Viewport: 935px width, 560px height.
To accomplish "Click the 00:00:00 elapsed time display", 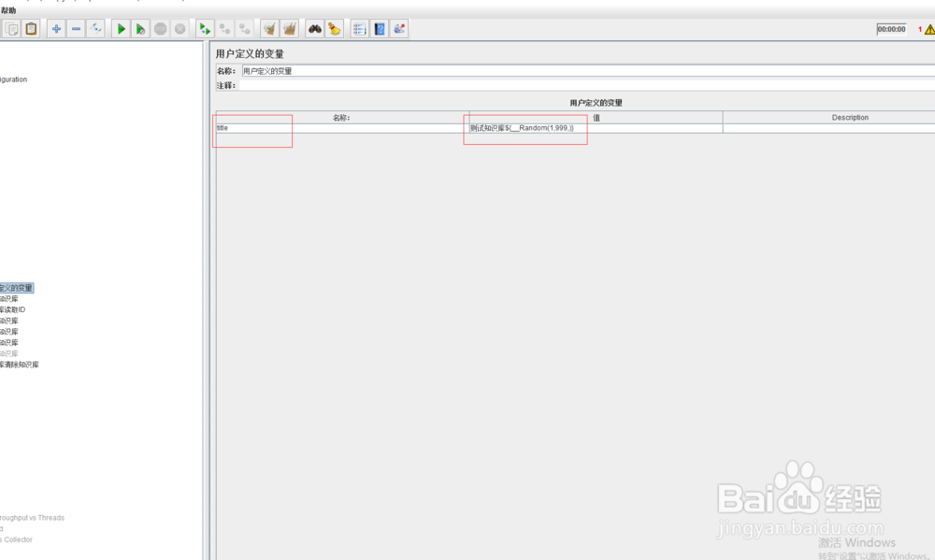I will 891,29.
